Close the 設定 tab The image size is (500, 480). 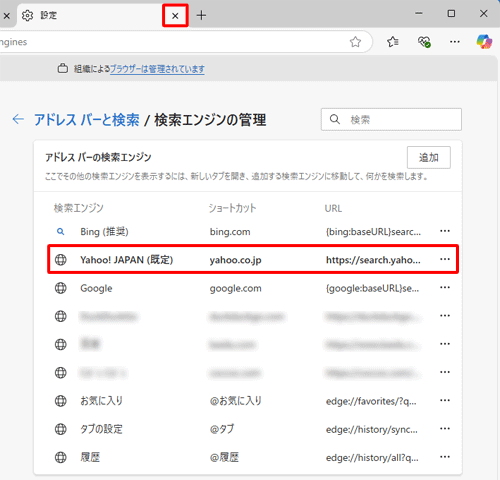pos(175,15)
